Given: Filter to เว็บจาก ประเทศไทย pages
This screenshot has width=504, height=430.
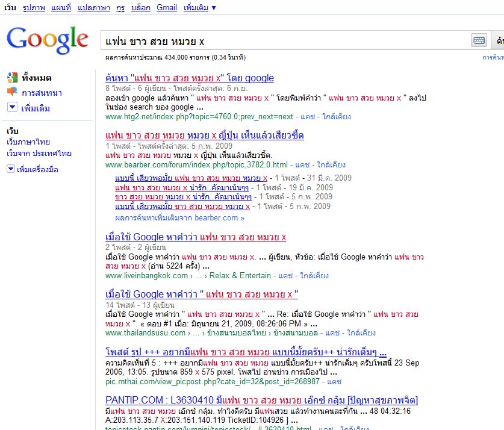Looking at the screenshot, I should coord(39,154).
